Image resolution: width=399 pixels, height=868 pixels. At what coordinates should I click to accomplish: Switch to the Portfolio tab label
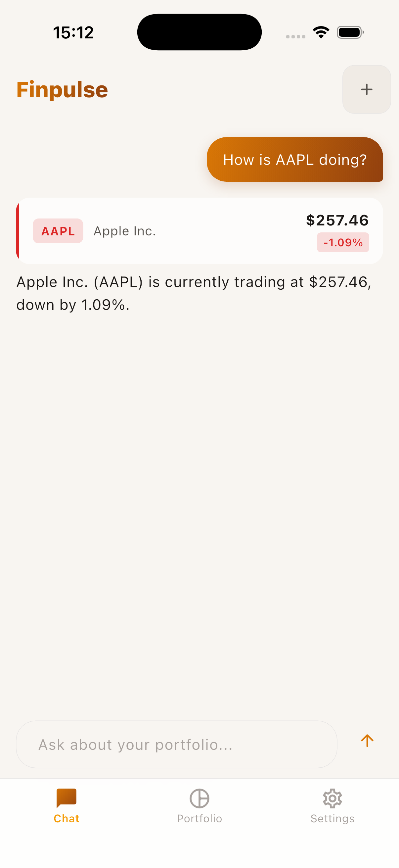(x=199, y=818)
